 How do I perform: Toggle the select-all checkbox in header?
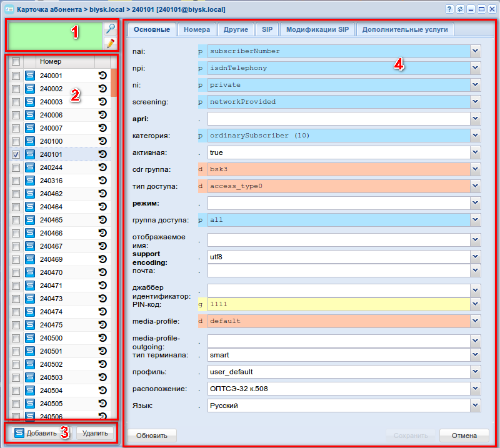click(16, 61)
